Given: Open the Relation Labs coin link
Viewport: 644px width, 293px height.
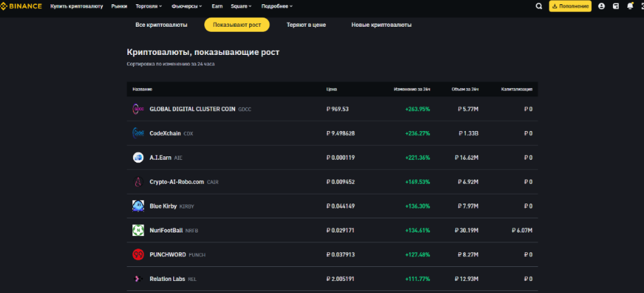Looking at the screenshot, I should click(168, 279).
